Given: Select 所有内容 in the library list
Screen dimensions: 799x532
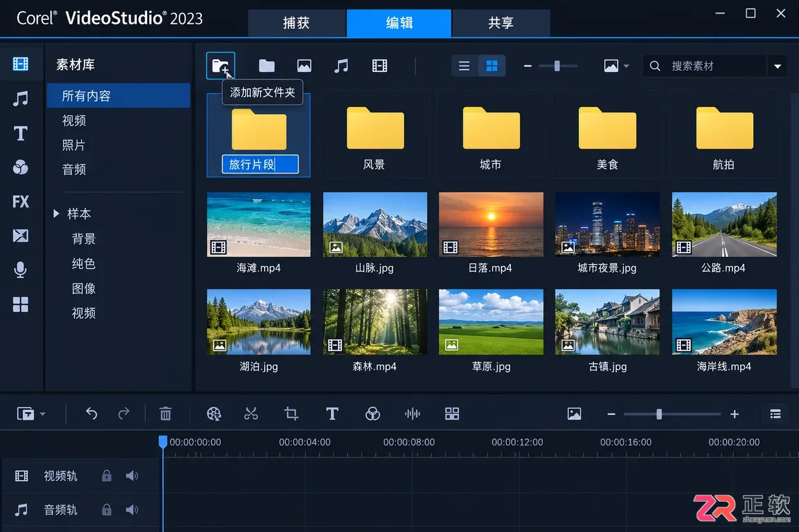Looking at the screenshot, I should point(118,95).
